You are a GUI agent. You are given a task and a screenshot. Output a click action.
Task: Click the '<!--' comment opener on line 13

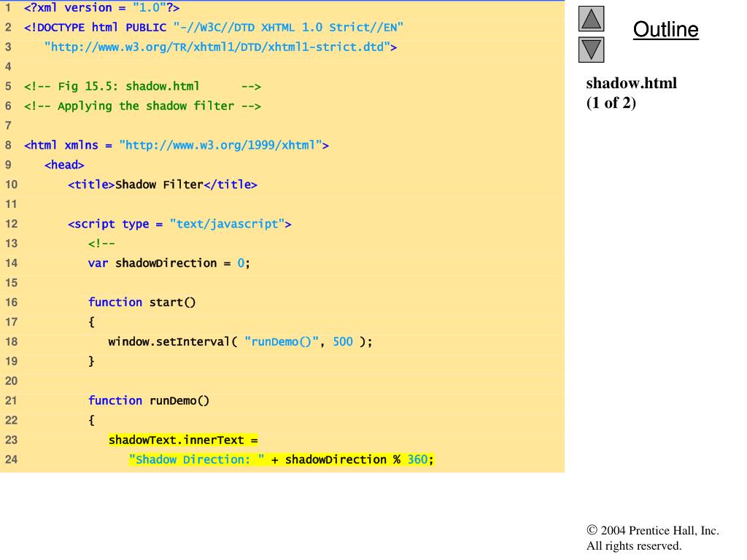pos(101,244)
